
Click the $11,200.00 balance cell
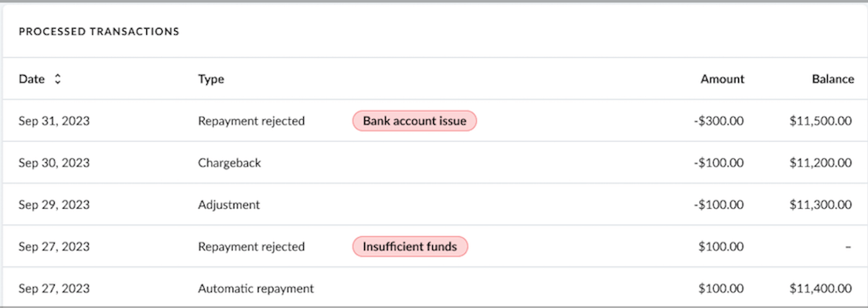820,163
